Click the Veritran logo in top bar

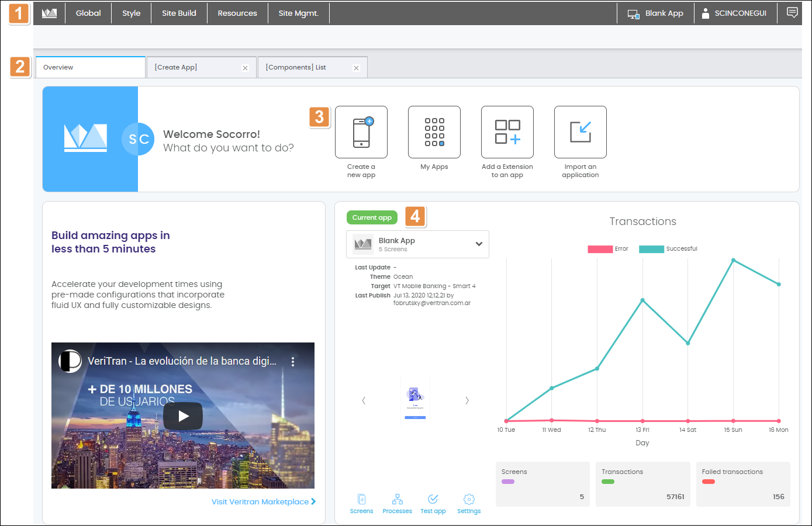[x=50, y=13]
